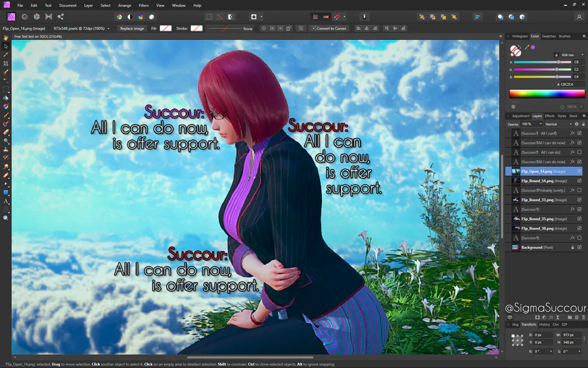This screenshot has height=368, width=588.
Task: Open the color panel opacity percent dropdown
Action: (581, 107)
